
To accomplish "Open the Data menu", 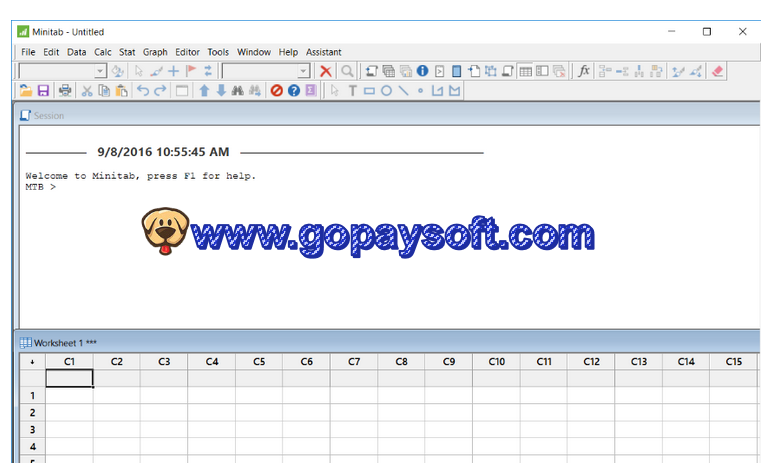I will (76, 52).
